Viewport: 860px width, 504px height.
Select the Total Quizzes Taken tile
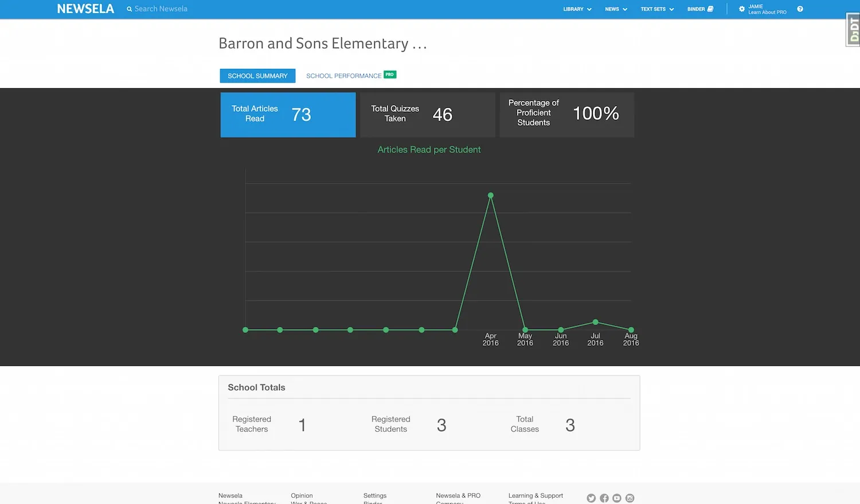[x=428, y=115]
